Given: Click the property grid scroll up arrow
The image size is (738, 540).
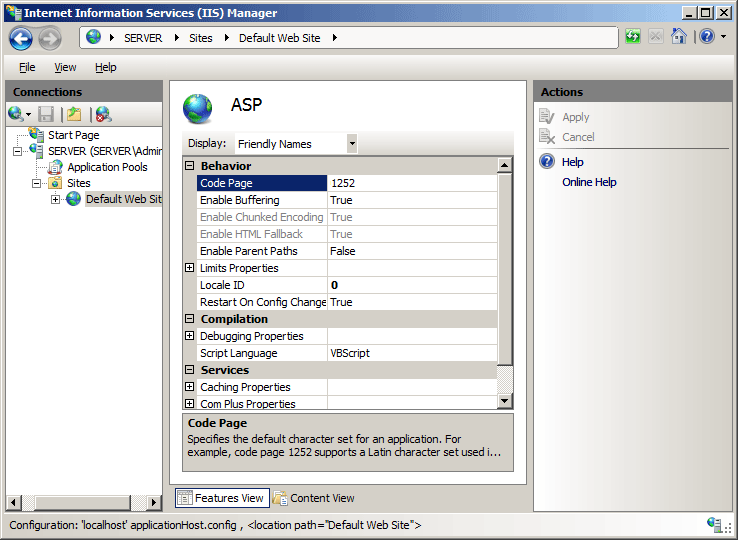Looking at the screenshot, I should click(x=505, y=165).
